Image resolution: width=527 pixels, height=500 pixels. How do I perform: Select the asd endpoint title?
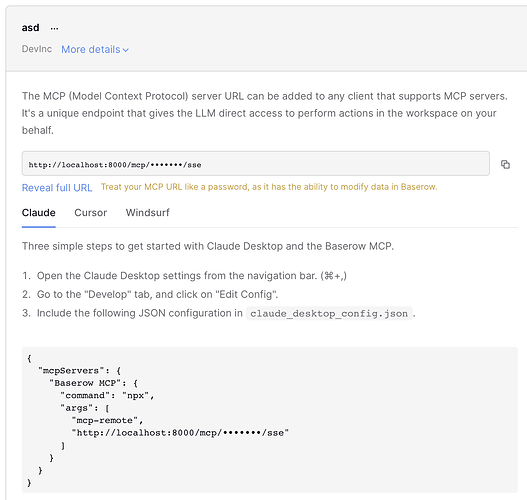[31, 28]
